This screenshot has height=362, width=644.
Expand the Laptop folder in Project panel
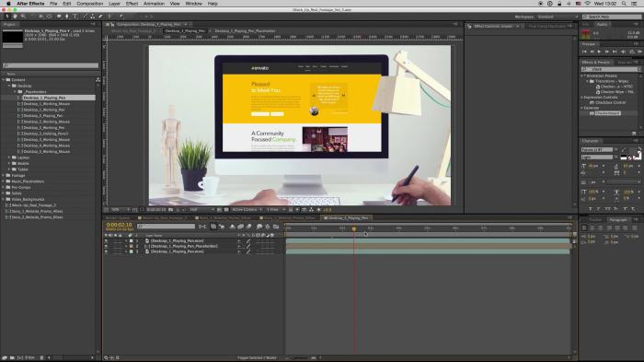9,158
